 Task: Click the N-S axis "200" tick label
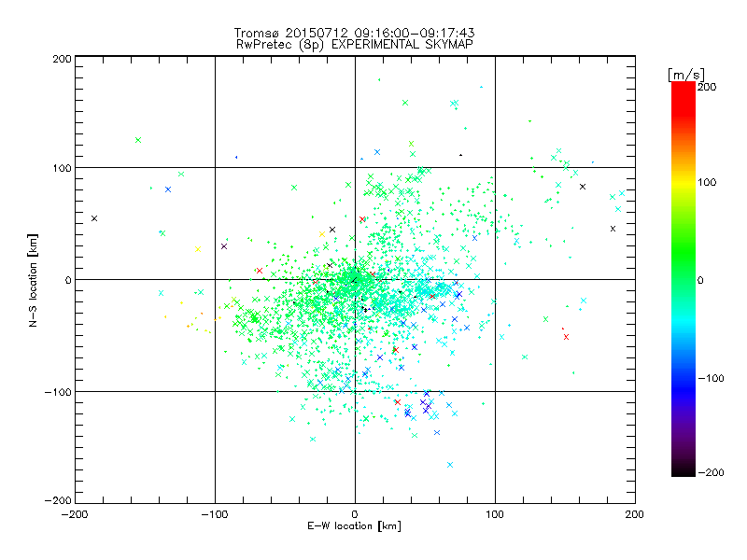[x=62, y=59]
